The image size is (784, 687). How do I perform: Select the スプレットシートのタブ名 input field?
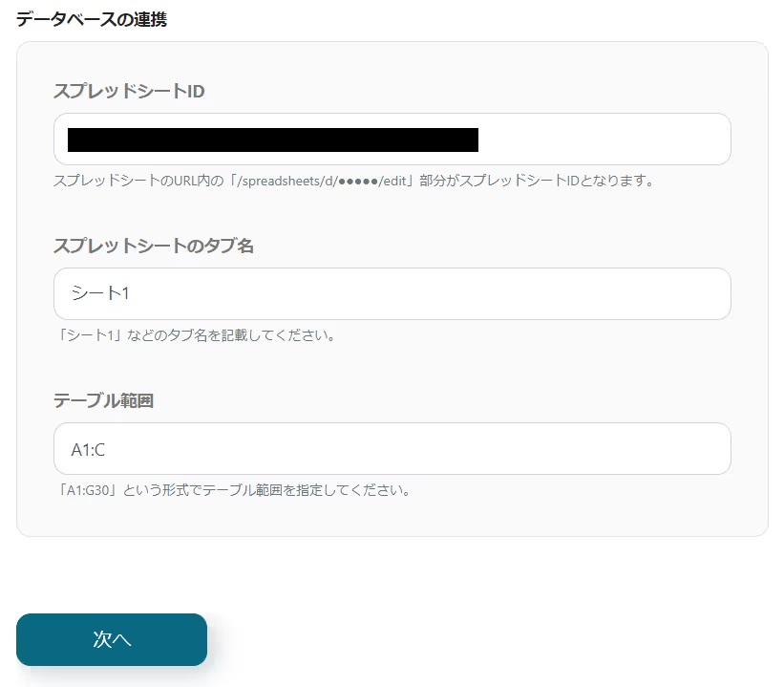pyautogui.click(x=392, y=293)
